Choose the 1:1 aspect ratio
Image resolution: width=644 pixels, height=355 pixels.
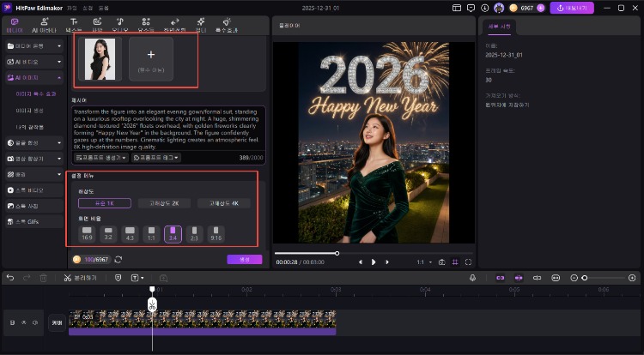(x=151, y=234)
